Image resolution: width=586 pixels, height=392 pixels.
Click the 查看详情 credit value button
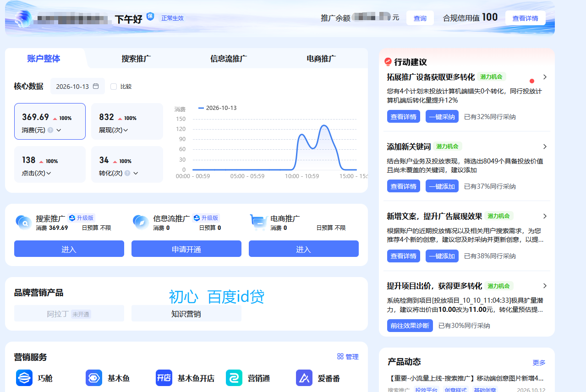pos(526,18)
